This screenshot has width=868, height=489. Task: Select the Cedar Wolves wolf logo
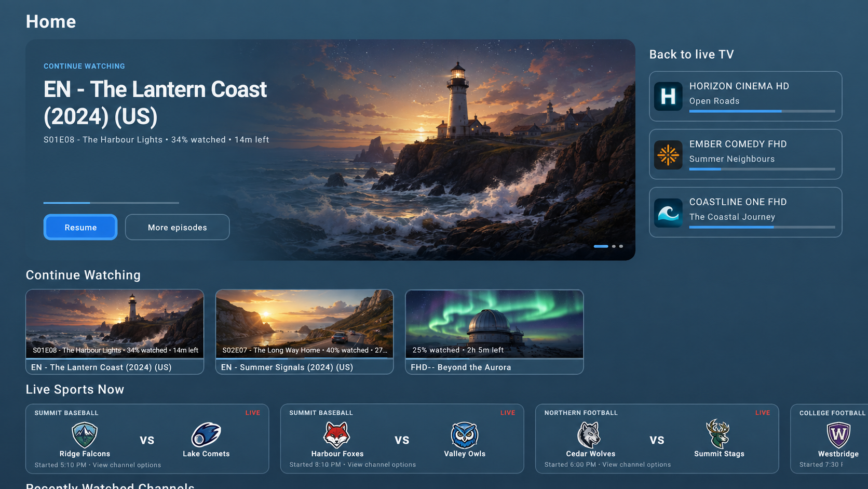coord(590,434)
